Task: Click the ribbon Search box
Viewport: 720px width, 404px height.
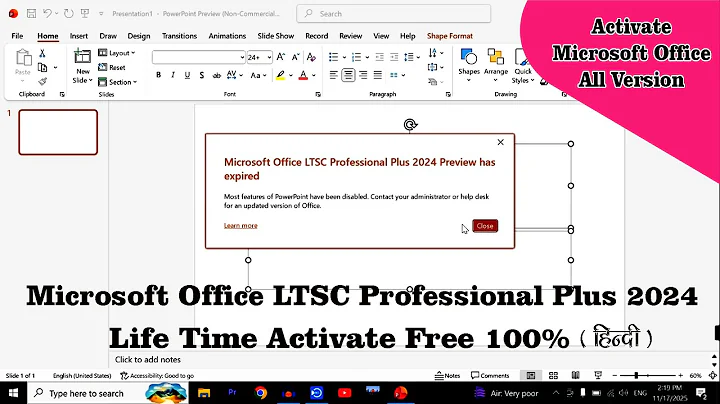Action: [394, 14]
